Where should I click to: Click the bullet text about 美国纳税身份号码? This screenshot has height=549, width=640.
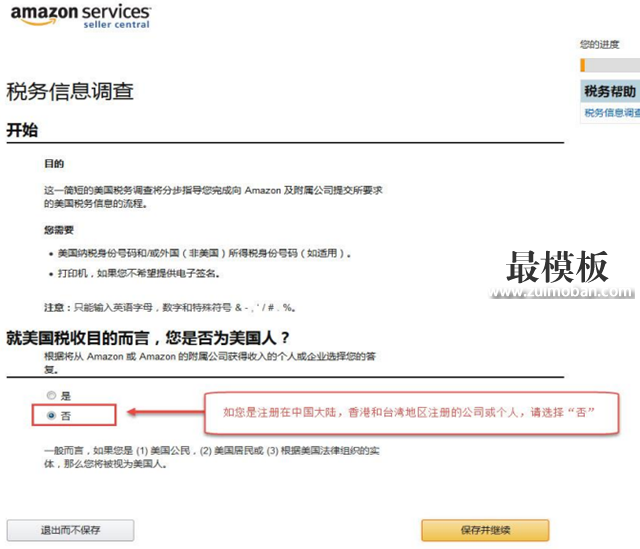[204, 253]
